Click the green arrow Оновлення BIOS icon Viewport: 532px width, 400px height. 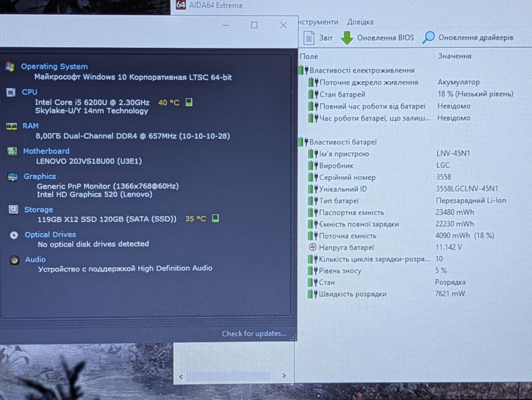(347, 38)
